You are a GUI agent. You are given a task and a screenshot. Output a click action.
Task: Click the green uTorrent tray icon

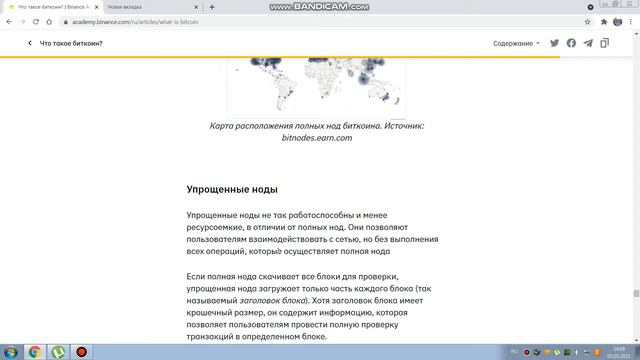(557, 352)
